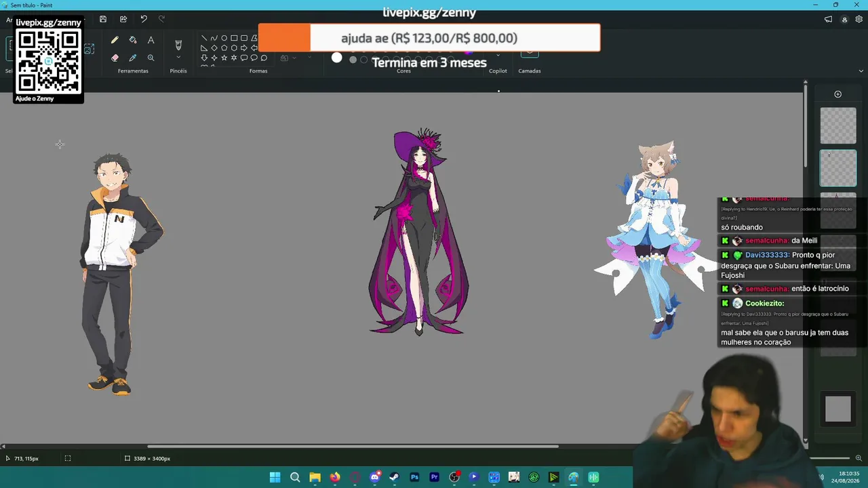Choose the right triangle shape

click(204, 48)
